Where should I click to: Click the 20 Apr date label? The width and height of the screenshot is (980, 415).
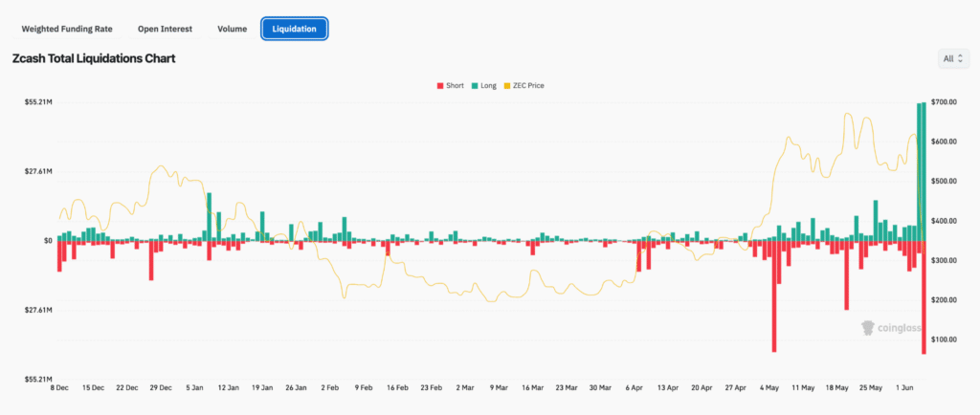tap(702, 387)
